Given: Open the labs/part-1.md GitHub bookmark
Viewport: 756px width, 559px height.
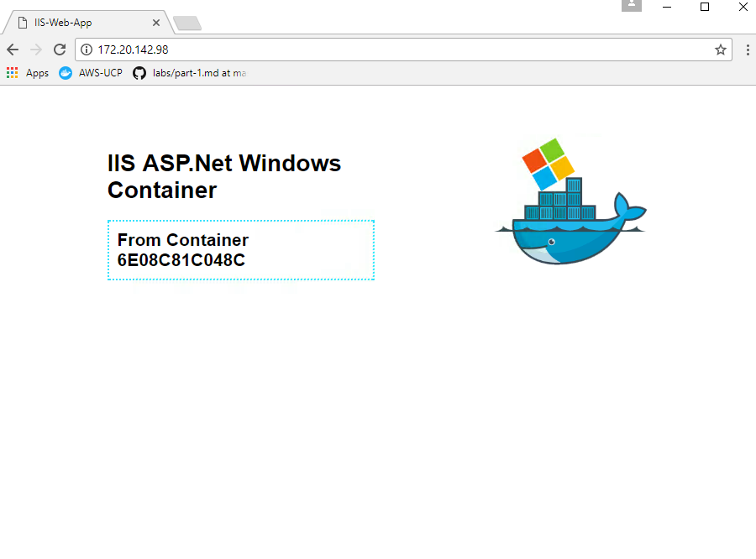Looking at the screenshot, I should pyautogui.click(x=190, y=73).
